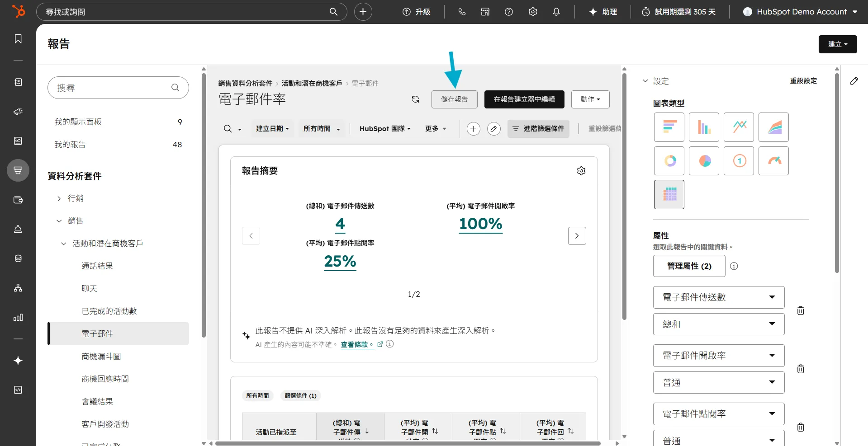The image size is (868, 446).
Task: Open the Marketing megaphone sidebar icon
Action: [x=18, y=111]
